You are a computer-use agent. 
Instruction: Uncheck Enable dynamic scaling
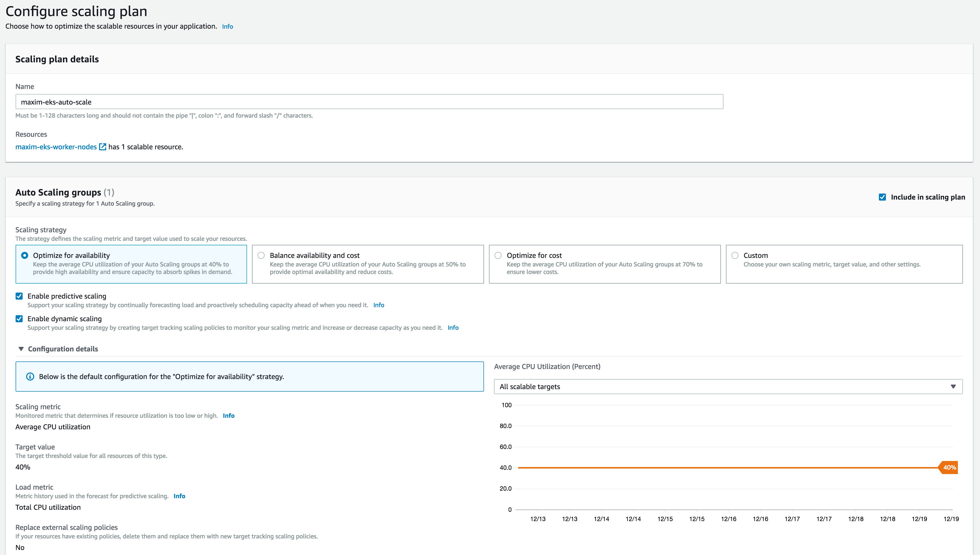pos(19,319)
